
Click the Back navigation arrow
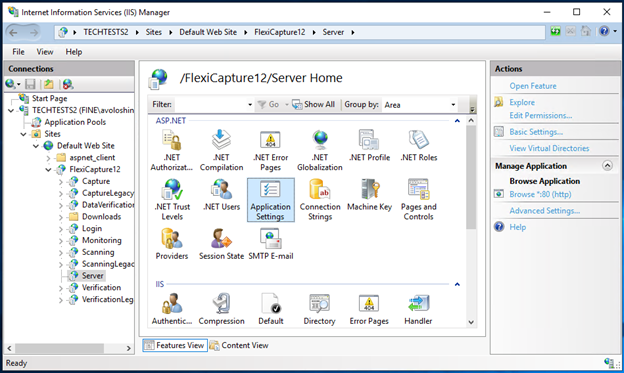pos(13,32)
